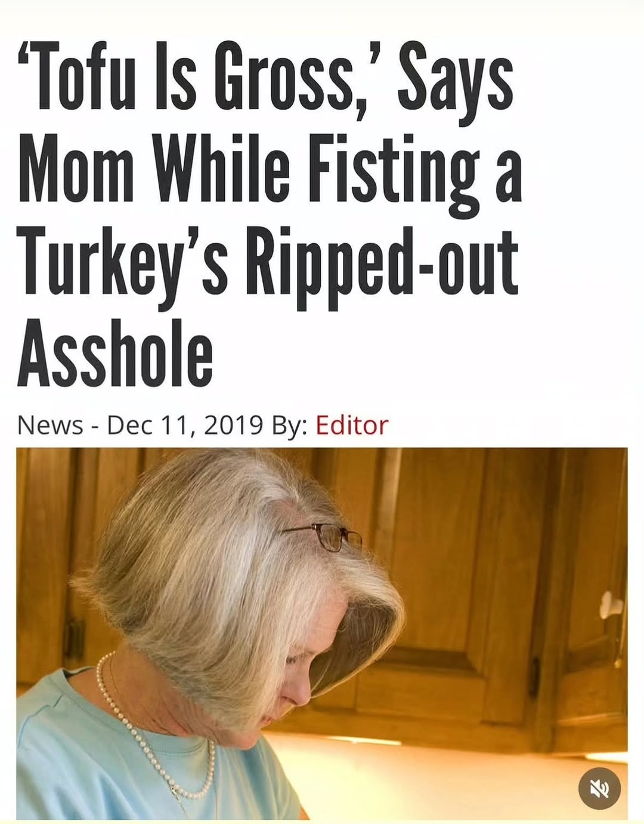Open the Editor author link
644x824 pixels.
point(352,426)
